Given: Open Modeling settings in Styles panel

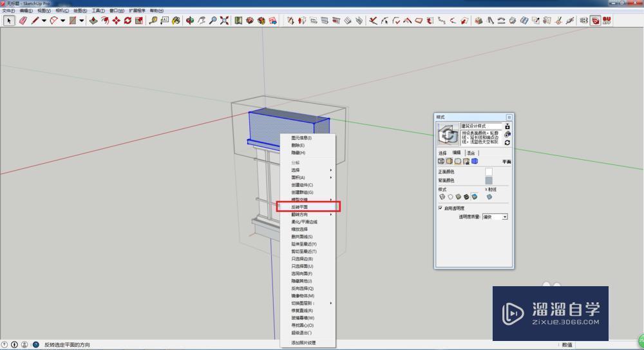Looking at the screenshot, I should coord(475,161).
